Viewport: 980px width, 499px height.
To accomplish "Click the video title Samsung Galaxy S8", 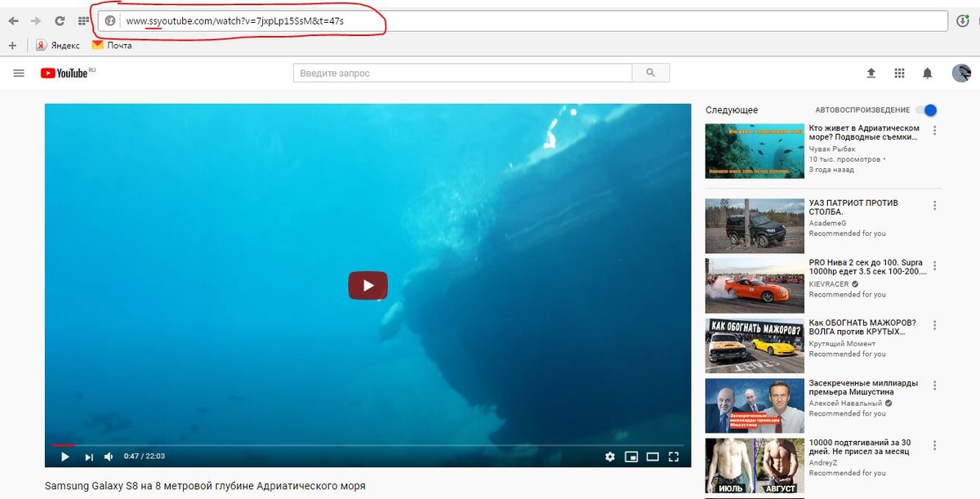I will [x=205, y=486].
